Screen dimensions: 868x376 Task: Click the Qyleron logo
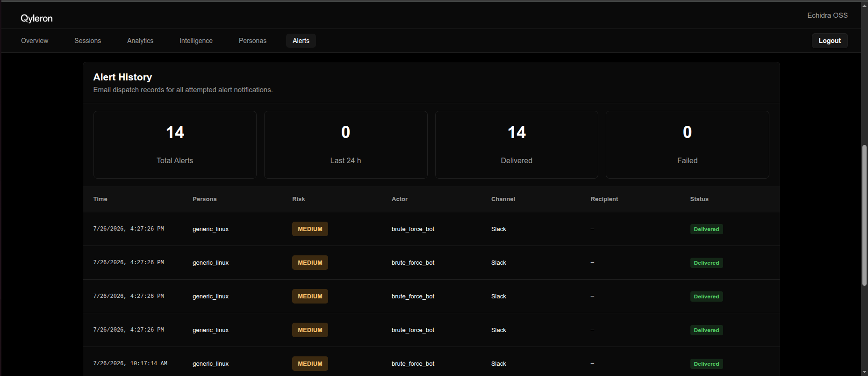(36, 18)
